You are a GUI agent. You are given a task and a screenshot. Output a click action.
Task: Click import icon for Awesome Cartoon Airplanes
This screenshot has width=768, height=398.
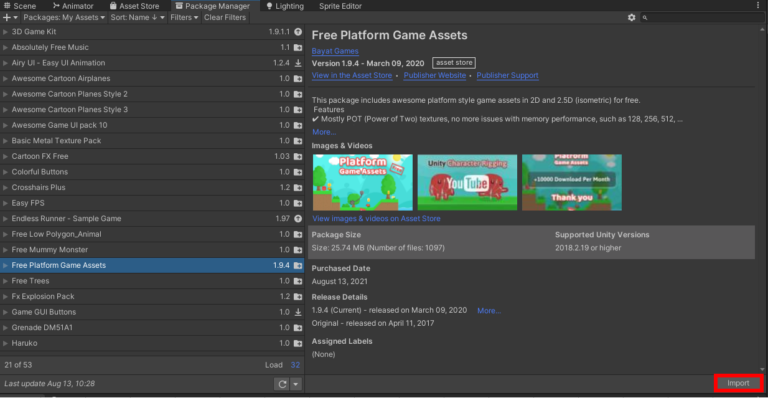point(298,78)
